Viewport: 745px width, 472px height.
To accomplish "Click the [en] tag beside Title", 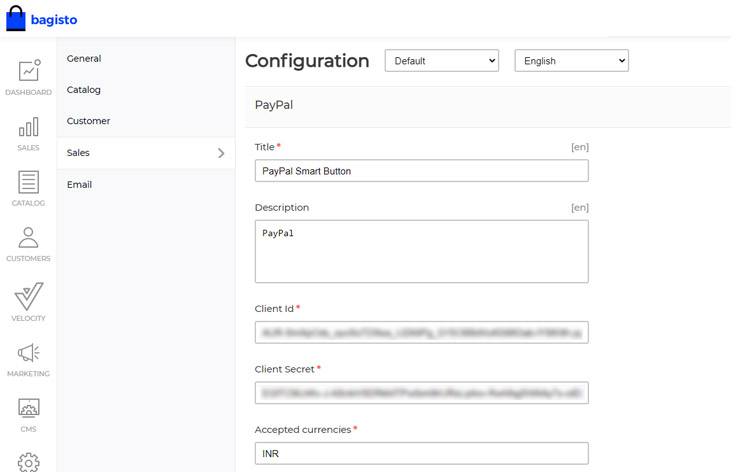I will (580, 147).
